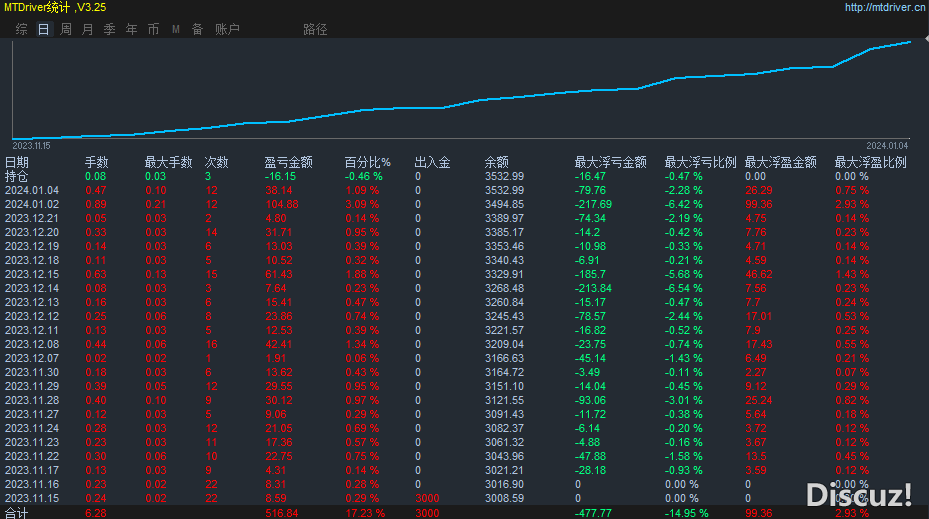Click the 最大浮盈比例 column header
929x519 pixels.
[870, 162]
